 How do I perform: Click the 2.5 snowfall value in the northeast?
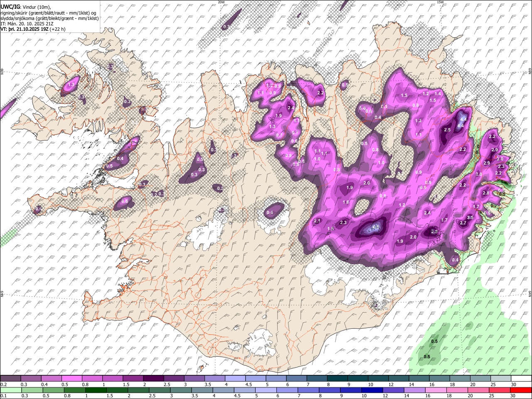tap(447, 130)
